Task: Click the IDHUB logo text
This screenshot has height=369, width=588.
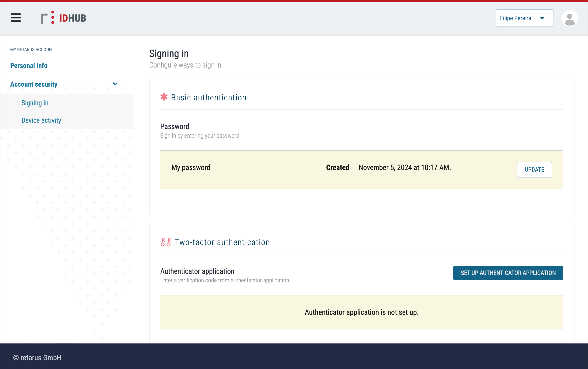Action: tap(73, 18)
